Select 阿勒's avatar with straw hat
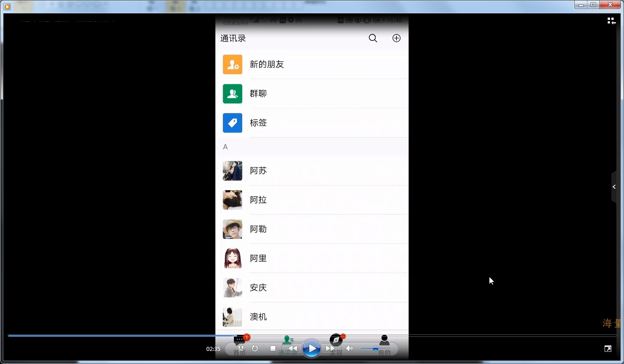 pyautogui.click(x=233, y=229)
